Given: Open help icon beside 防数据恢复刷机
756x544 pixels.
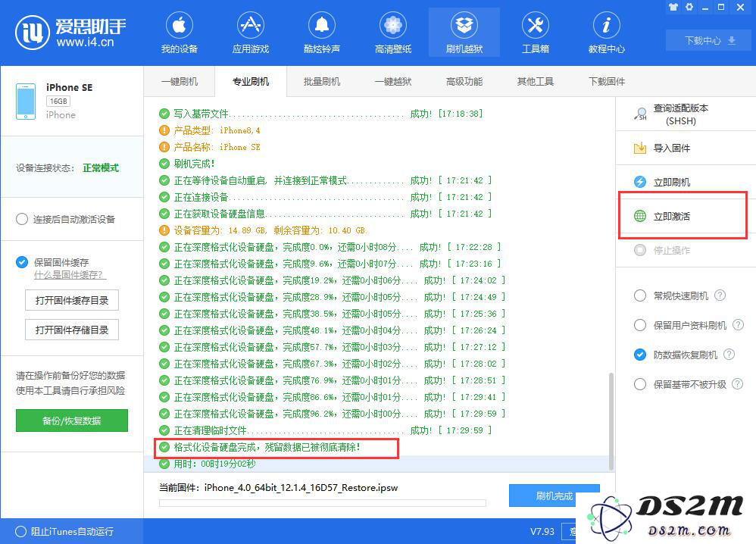Looking at the screenshot, I should click(729, 355).
